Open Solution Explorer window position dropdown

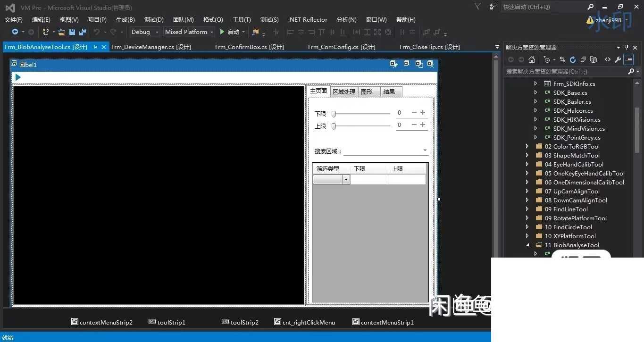(619, 47)
